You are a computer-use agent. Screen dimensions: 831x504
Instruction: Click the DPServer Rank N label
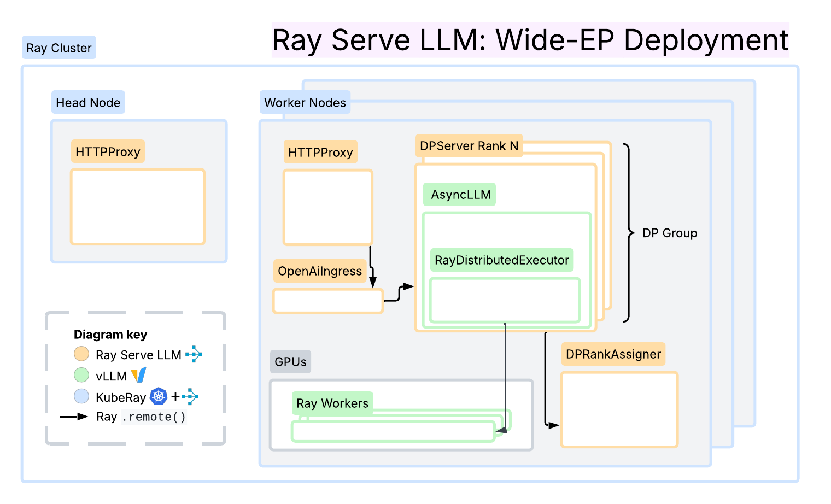click(469, 146)
